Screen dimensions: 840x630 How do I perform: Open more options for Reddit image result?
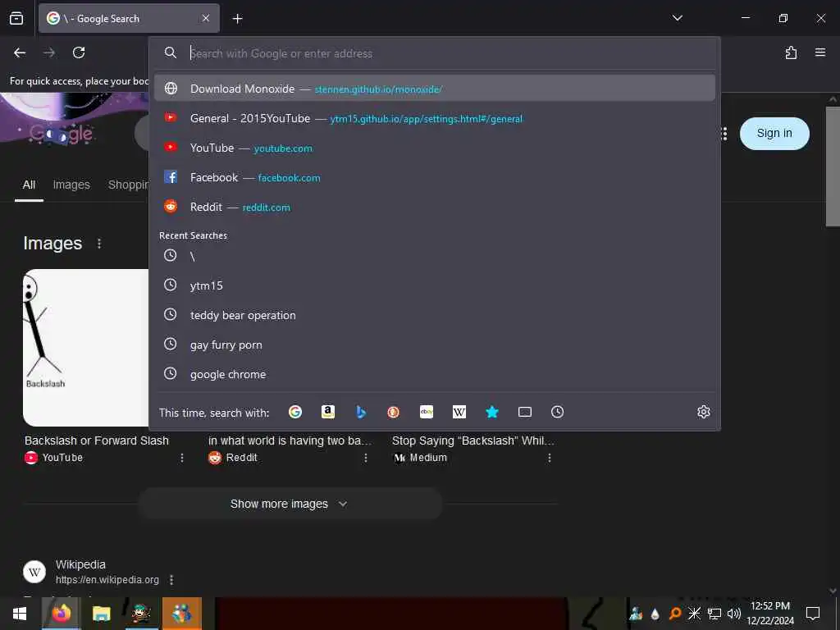366,458
